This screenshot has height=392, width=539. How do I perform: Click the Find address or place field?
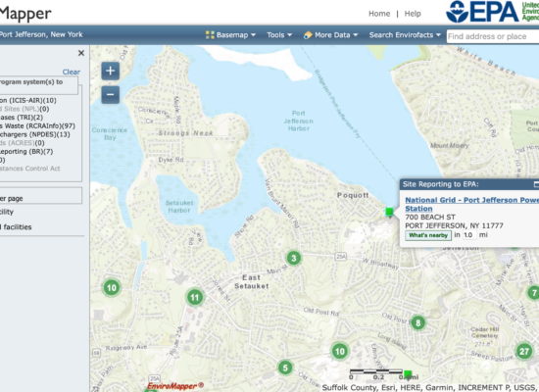[x=493, y=36]
